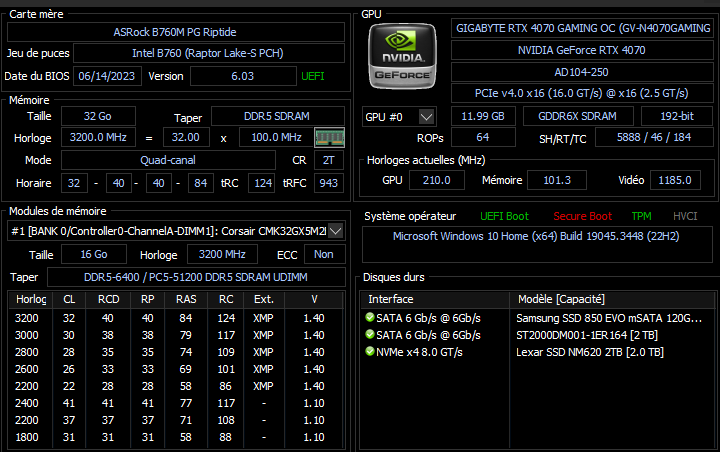Click the NVIDIA GeForce logo icon

(402, 56)
